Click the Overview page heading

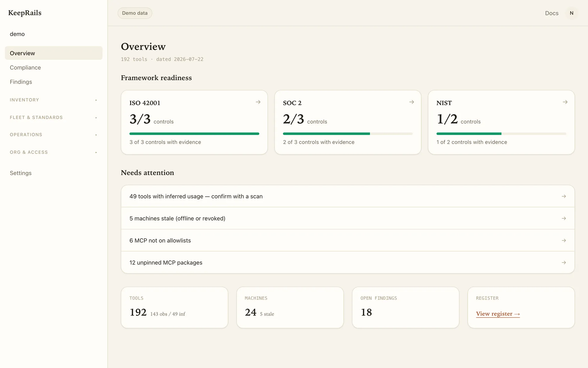click(x=143, y=47)
